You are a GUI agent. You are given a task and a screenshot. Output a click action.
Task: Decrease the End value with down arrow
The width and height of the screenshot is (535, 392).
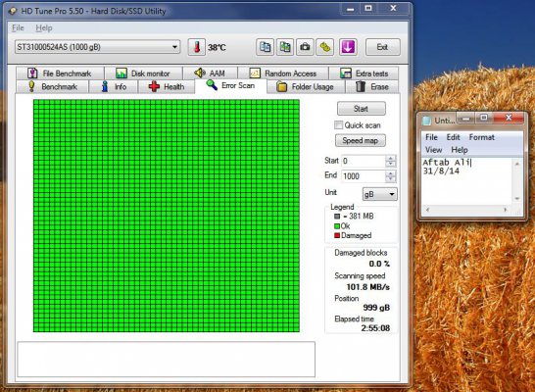click(x=391, y=179)
